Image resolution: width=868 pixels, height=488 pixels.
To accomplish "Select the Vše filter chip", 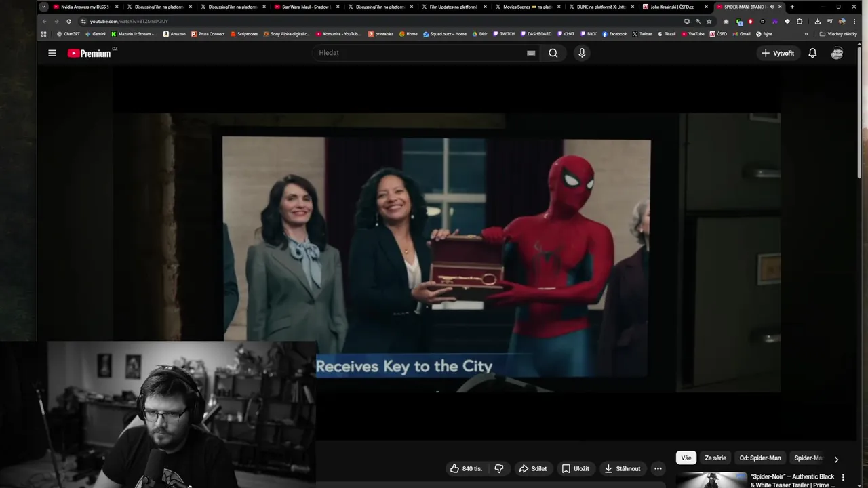I will (686, 458).
